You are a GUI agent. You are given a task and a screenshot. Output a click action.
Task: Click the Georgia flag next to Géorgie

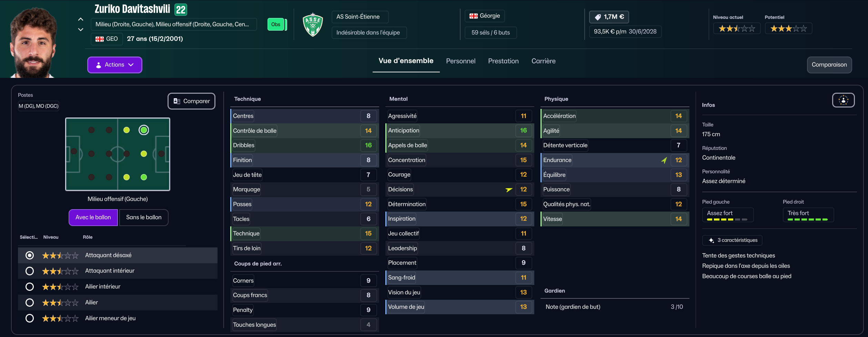474,16
